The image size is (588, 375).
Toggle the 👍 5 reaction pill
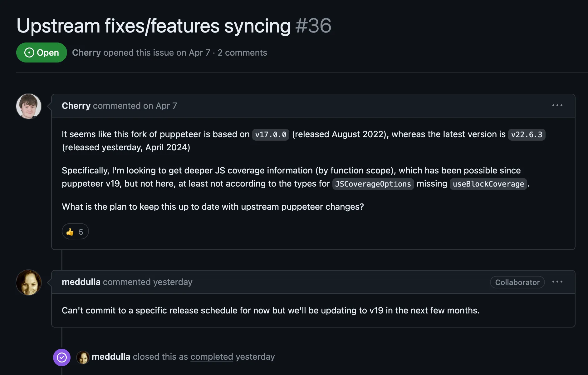tap(75, 231)
